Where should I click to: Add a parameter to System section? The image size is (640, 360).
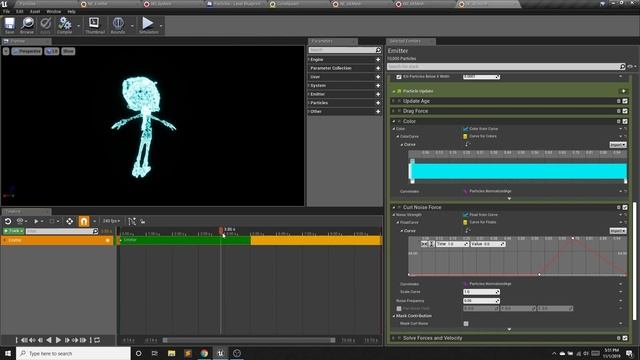[378, 85]
